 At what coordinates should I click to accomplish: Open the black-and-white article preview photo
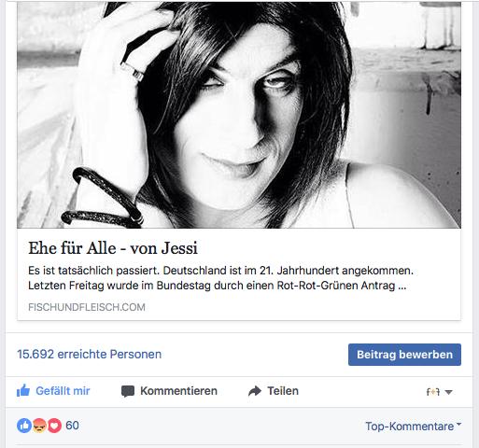point(239,115)
